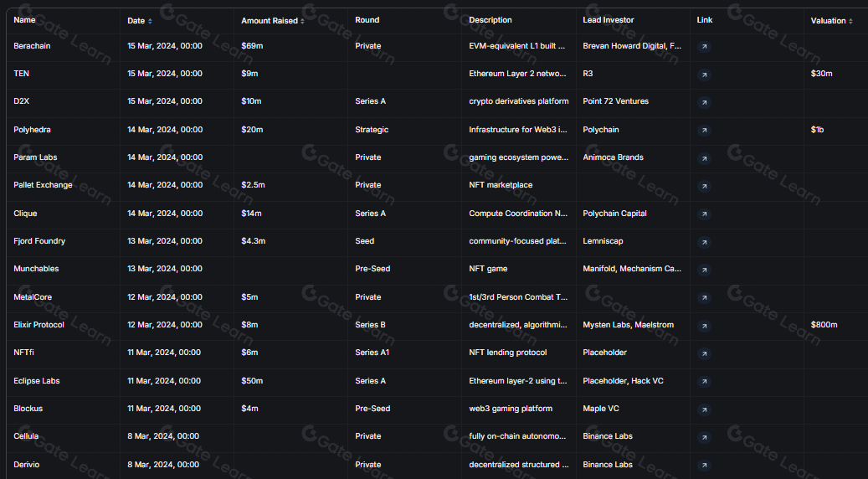Click the D2X external link icon

pyautogui.click(x=704, y=102)
